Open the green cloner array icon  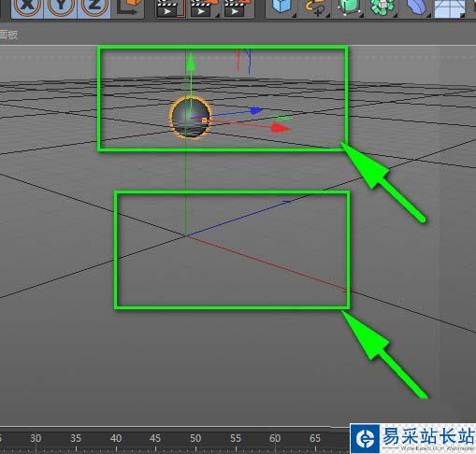tap(382, 7)
